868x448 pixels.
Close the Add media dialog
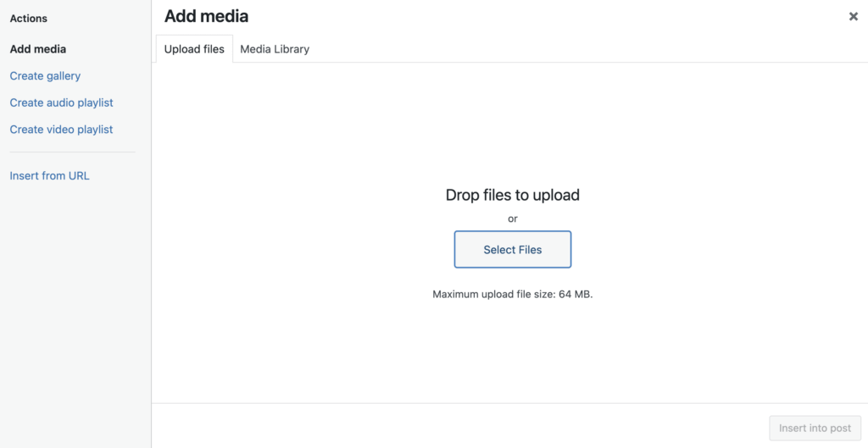(x=854, y=16)
